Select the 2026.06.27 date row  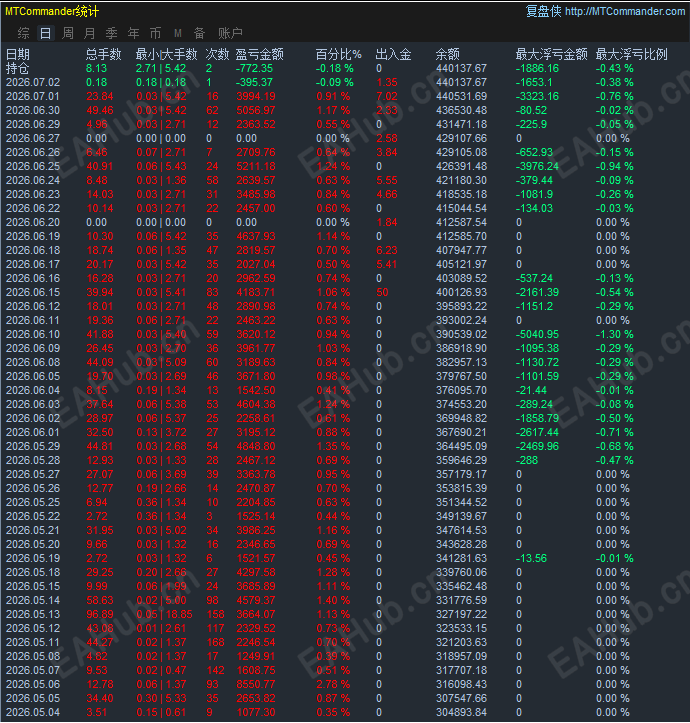(33, 138)
